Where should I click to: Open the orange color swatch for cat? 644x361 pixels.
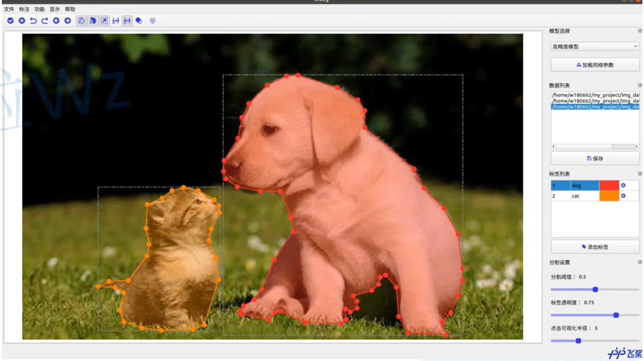coord(609,196)
